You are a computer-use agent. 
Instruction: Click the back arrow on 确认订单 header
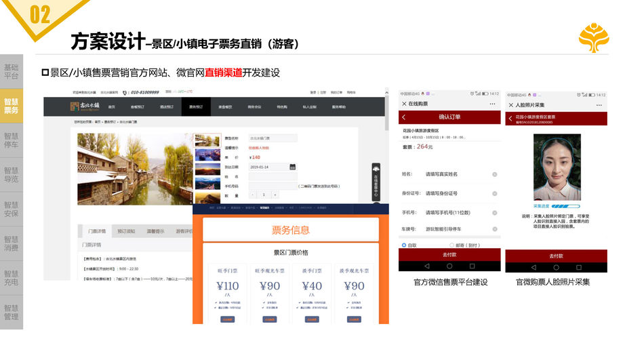[404, 117]
